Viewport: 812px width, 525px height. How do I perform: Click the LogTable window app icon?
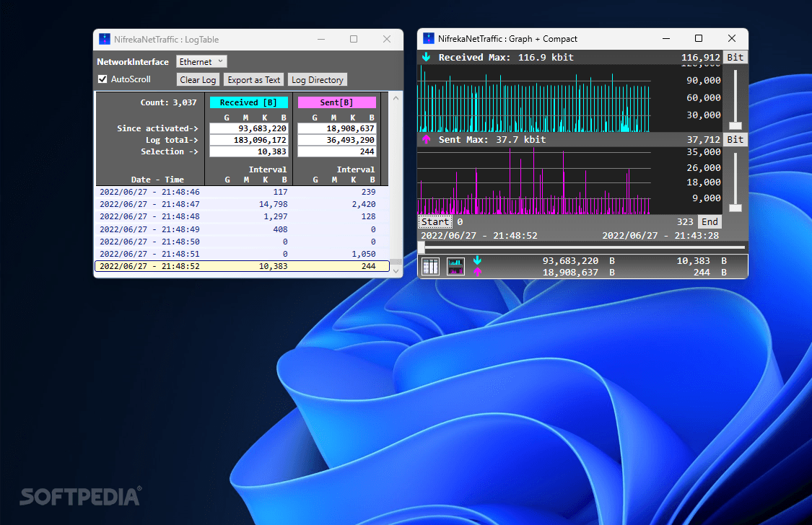[x=105, y=40]
